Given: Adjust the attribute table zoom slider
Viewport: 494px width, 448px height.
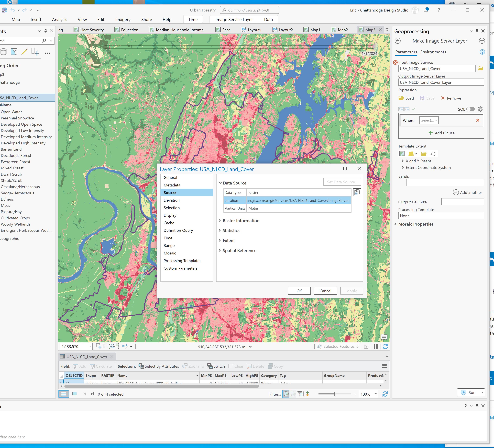Looking at the screenshot, I should pos(335,394).
